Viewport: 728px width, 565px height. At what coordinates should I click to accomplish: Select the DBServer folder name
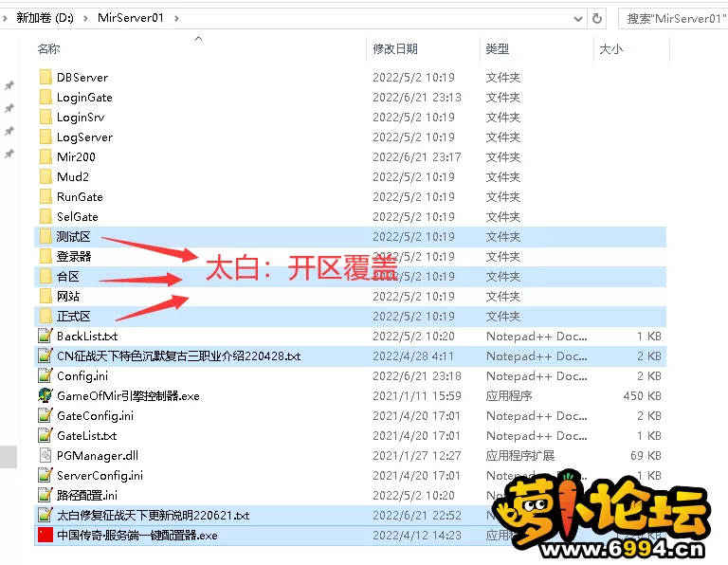(82, 78)
